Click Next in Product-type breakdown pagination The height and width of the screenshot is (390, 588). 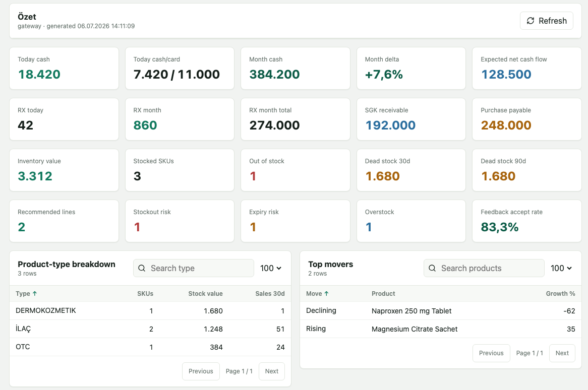[271, 371]
